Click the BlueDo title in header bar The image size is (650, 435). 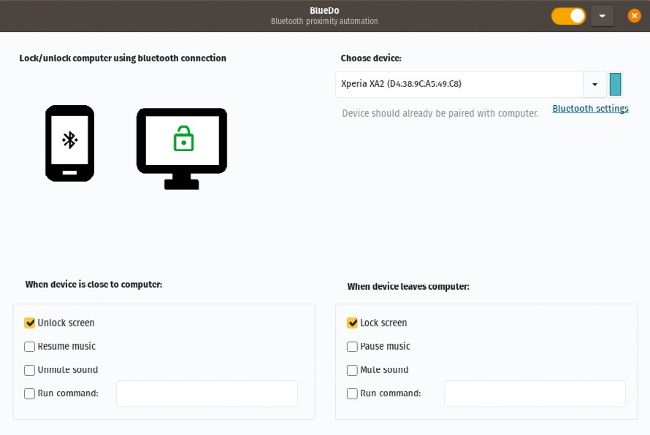pyautogui.click(x=324, y=10)
